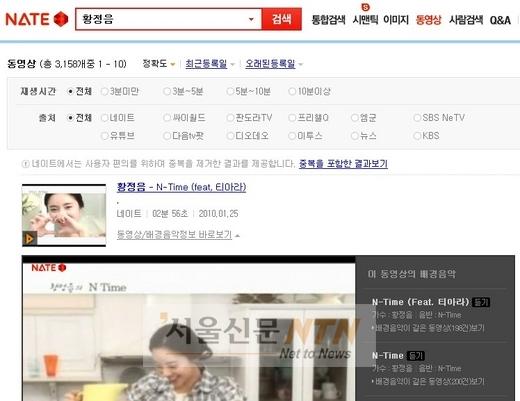This screenshot has height=401, width=520.
Task: Click the red 검색 search button
Action: 282,19
